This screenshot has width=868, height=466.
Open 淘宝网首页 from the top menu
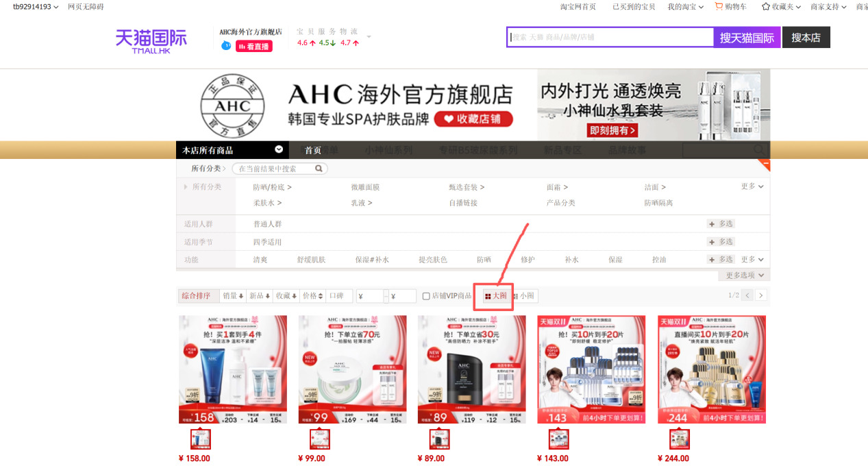pos(578,7)
